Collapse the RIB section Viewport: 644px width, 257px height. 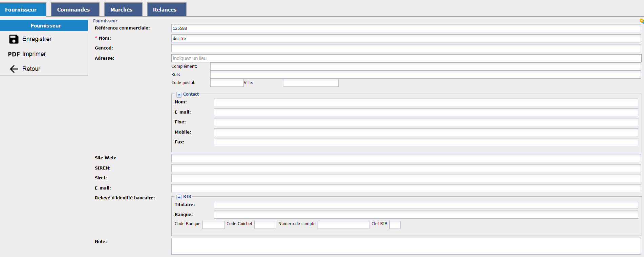tap(179, 197)
